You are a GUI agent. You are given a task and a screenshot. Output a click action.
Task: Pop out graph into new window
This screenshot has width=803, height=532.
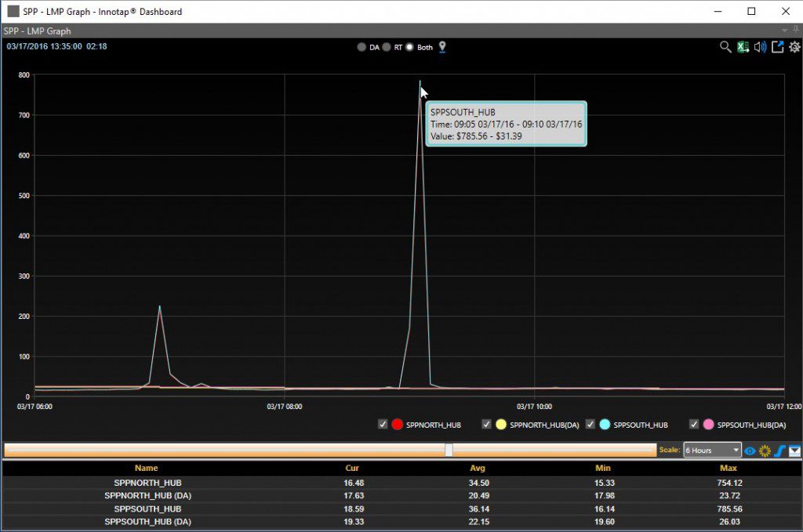[x=777, y=47]
